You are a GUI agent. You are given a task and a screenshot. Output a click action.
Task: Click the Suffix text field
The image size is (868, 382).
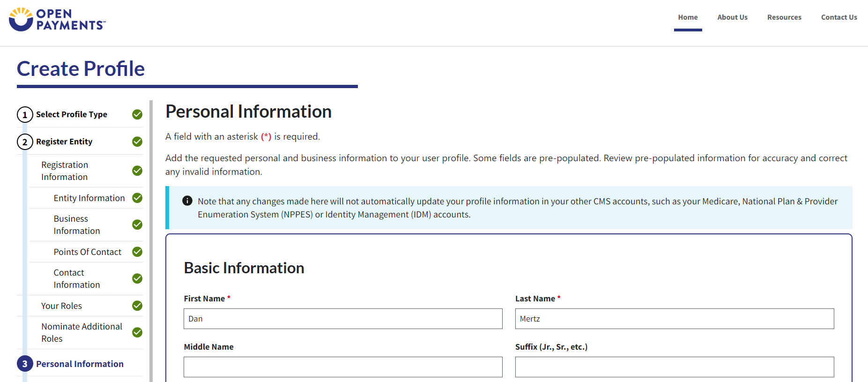[x=675, y=367]
